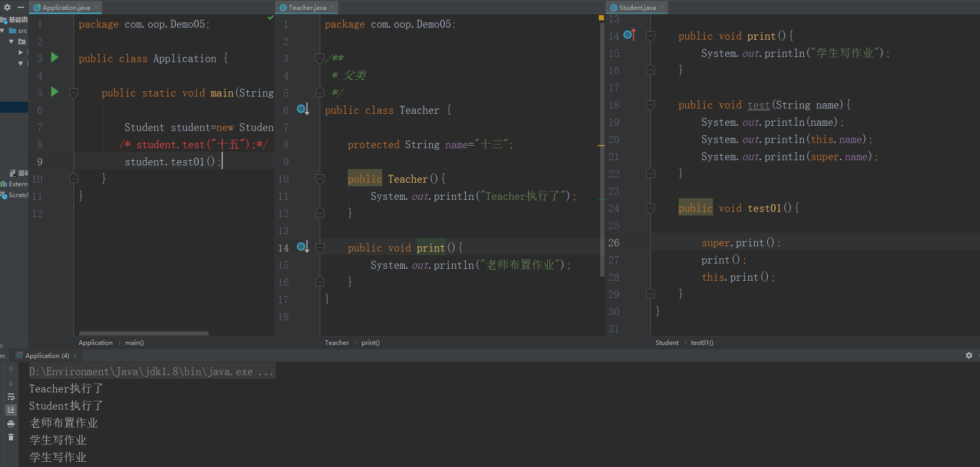Viewport: 980px width, 467px height.
Task: Click the Student breadcrumb
Action: (x=667, y=343)
